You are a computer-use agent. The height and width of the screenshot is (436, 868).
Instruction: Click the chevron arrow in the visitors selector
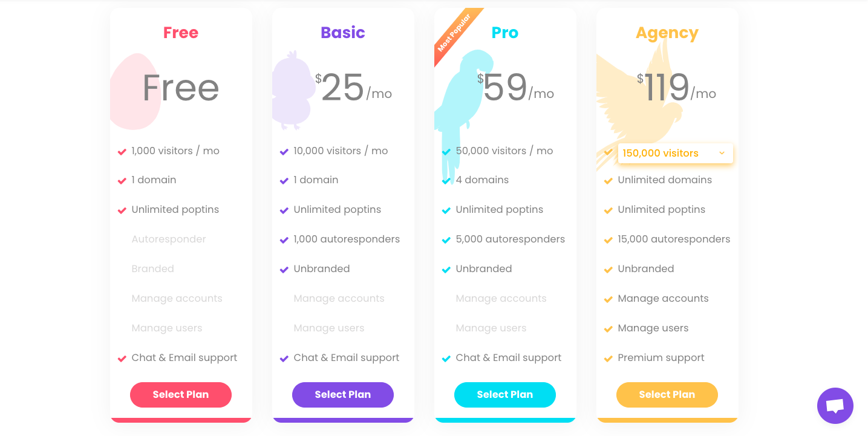[722, 154]
